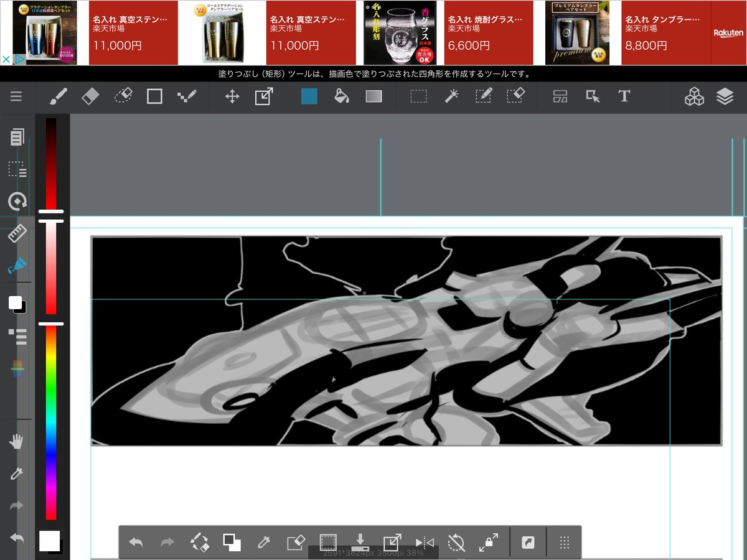The height and width of the screenshot is (560, 747).
Task: Pick a color with the Eyedropper tool
Action: click(16, 474)
